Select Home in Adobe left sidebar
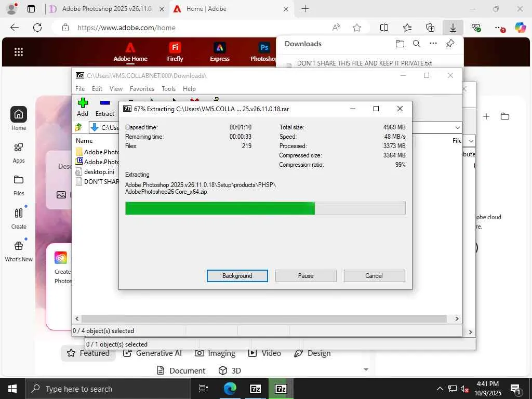The width and height of the screenshot is (532, 399). pos(19,118)
